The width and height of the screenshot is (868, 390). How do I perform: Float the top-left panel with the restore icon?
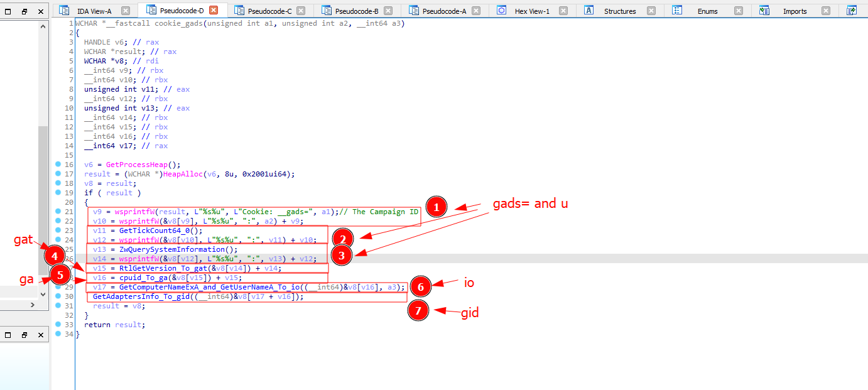click(24, 11)
